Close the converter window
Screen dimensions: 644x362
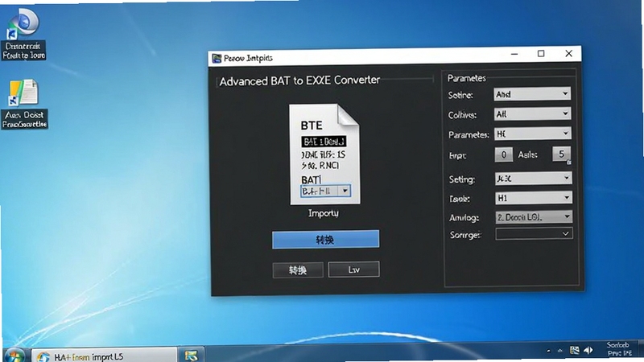(x=568, y=53)
